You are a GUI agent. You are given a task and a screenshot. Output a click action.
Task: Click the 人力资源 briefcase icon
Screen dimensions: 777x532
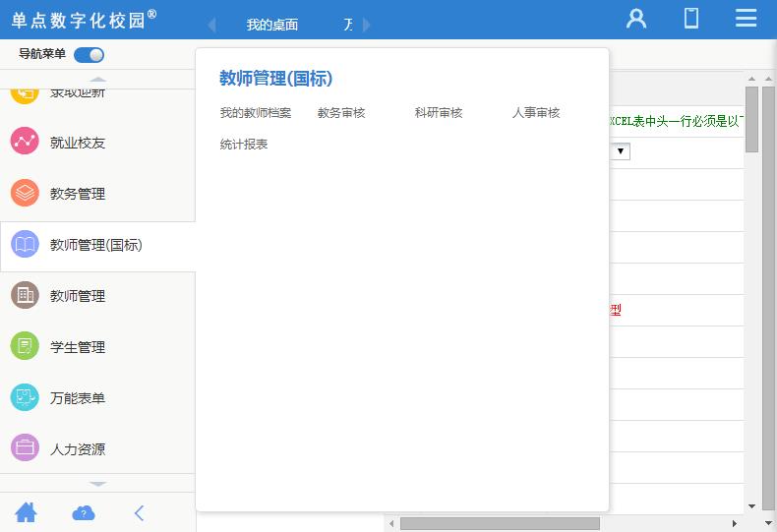pyautogui.click(x=25, y=447)
